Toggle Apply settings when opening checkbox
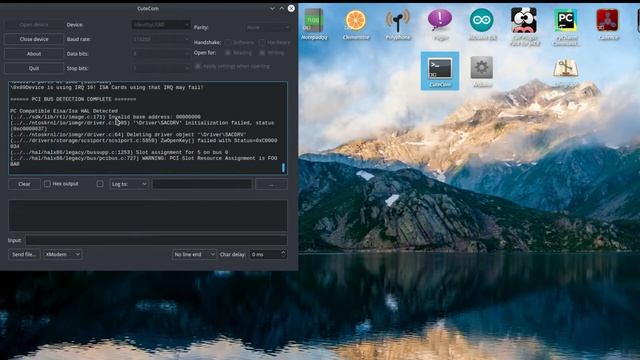Viewport: 640px width, 360px height. 198,66
